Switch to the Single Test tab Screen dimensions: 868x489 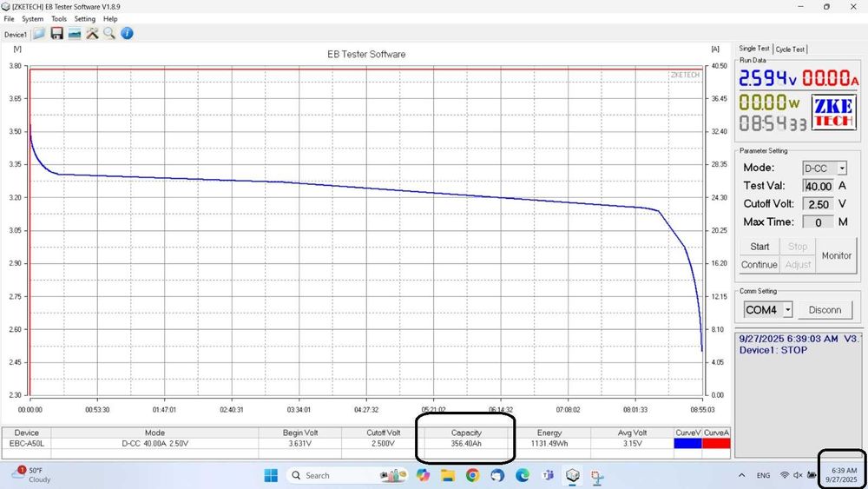pos(754,49)
